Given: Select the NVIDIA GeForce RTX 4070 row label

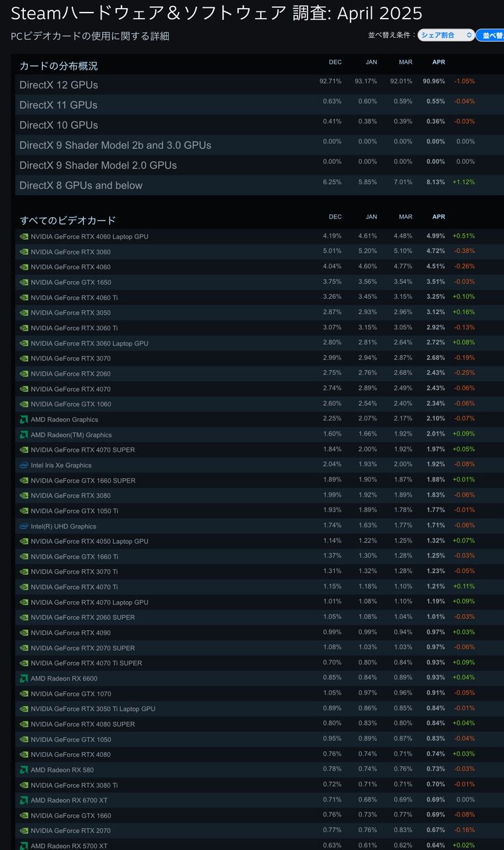Looking at the screenshot, I should [70, 389].
